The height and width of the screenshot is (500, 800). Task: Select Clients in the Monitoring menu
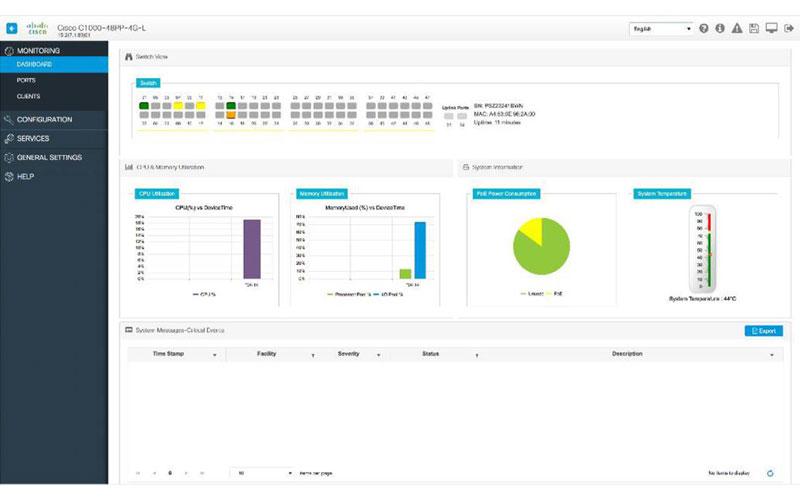29,96
